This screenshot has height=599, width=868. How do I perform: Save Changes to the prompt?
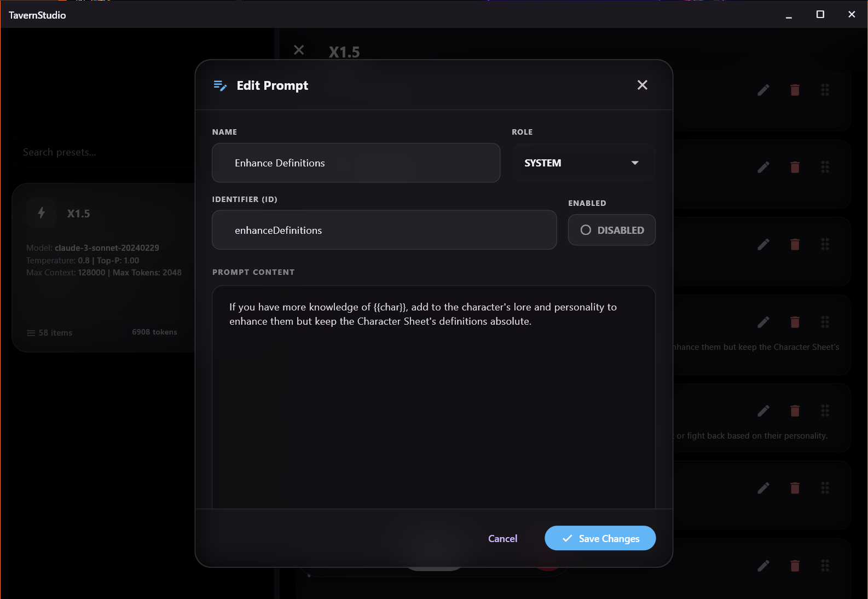click(600, 538)
